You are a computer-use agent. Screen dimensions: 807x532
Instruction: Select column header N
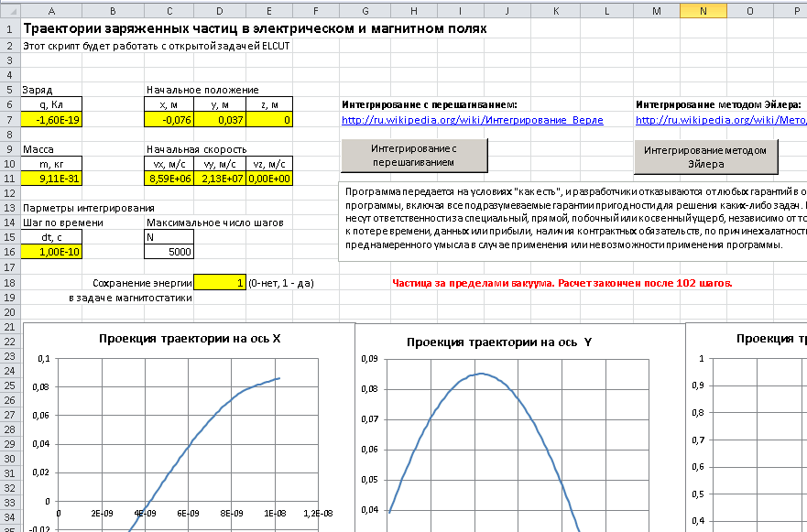[x=703, y=11]
